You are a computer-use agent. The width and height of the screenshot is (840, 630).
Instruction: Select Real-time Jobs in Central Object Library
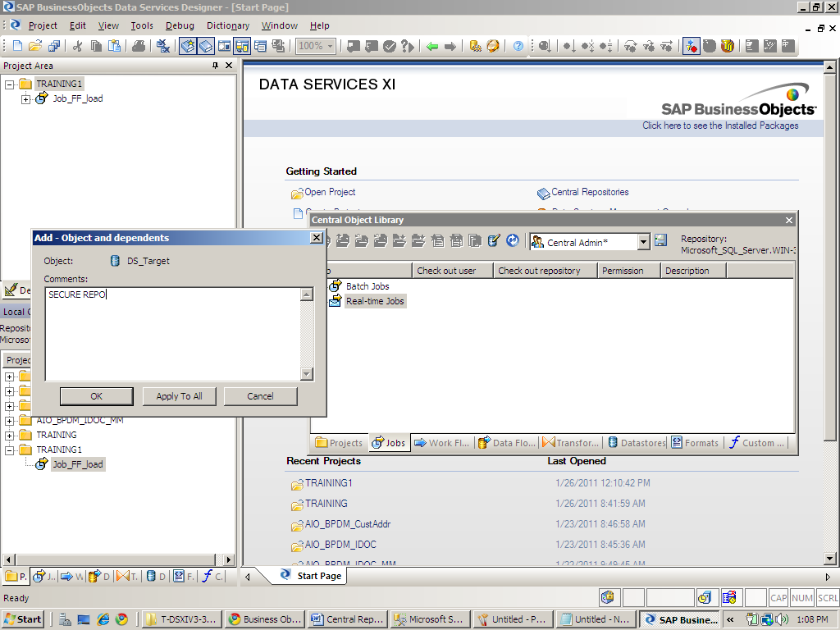375,302
